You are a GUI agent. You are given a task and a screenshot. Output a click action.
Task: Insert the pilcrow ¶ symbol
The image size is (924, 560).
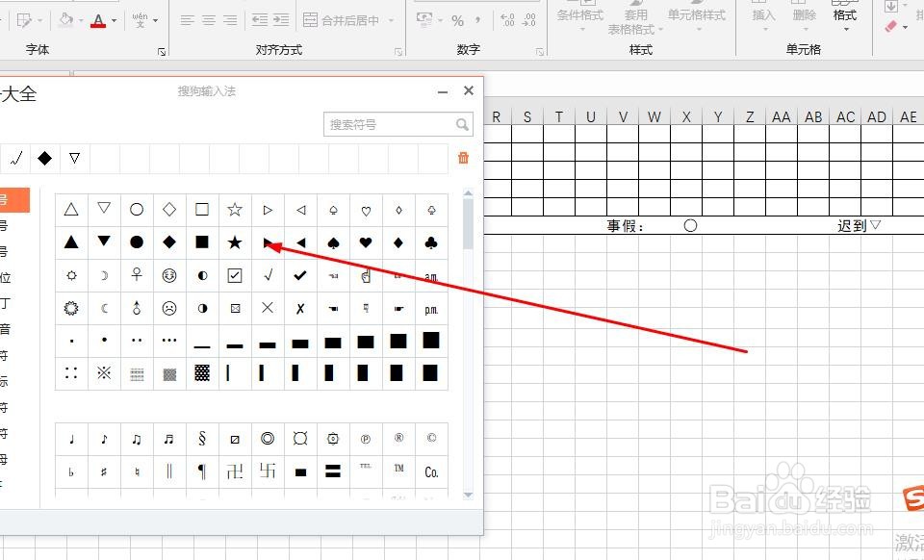[x=202, y=471]
